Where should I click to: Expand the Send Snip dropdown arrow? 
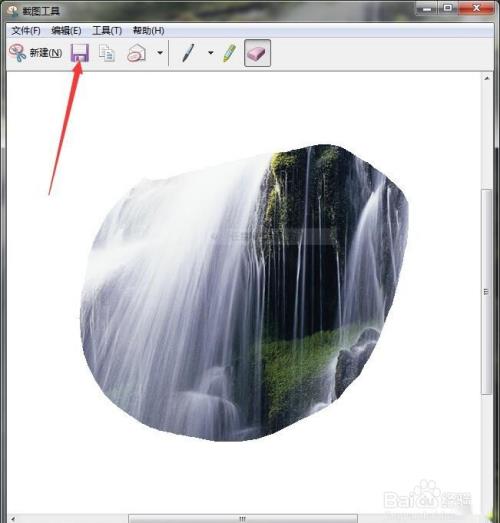coord(160,53)
